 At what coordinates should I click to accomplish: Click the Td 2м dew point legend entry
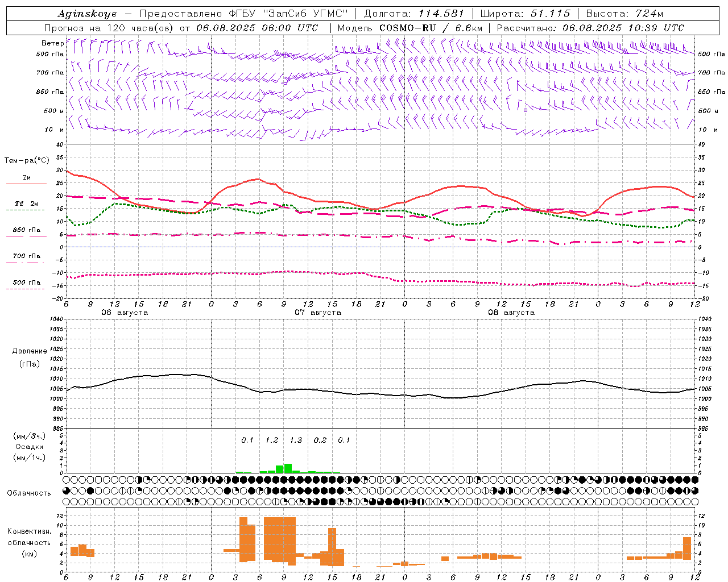coord(26,203)
